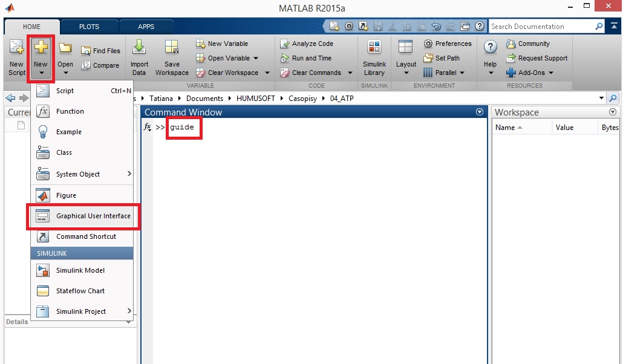Click in the Search Documentation field
Image resolution: width=623 pixels, height=364 pixels.
tap(542, 27)
